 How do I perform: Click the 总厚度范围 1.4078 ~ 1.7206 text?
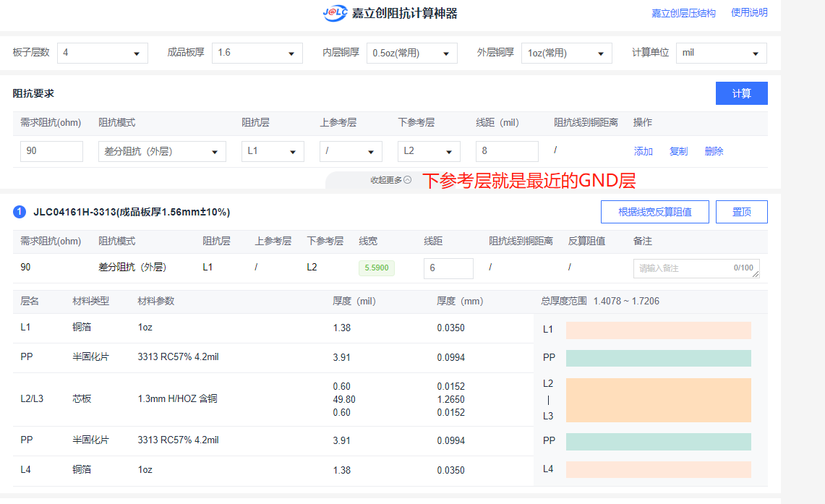click(600, 302)
